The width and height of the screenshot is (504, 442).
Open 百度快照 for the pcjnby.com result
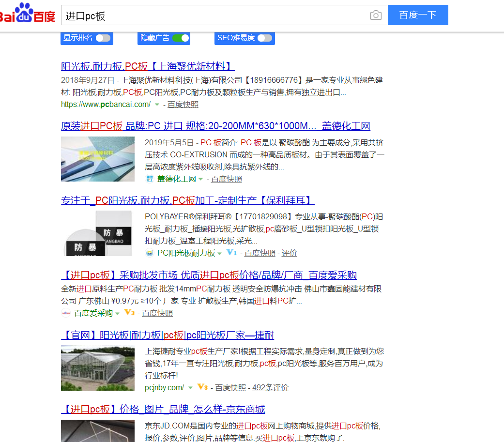coord(230,388)
